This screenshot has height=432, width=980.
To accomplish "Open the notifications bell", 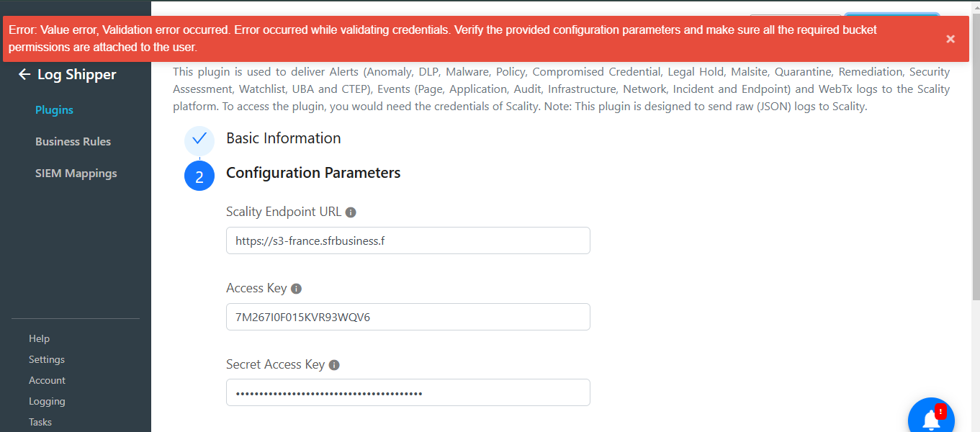I will pos(931,418).
